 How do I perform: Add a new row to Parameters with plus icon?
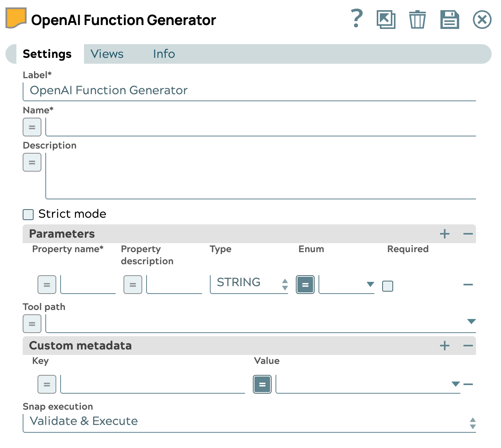[444, 233]
